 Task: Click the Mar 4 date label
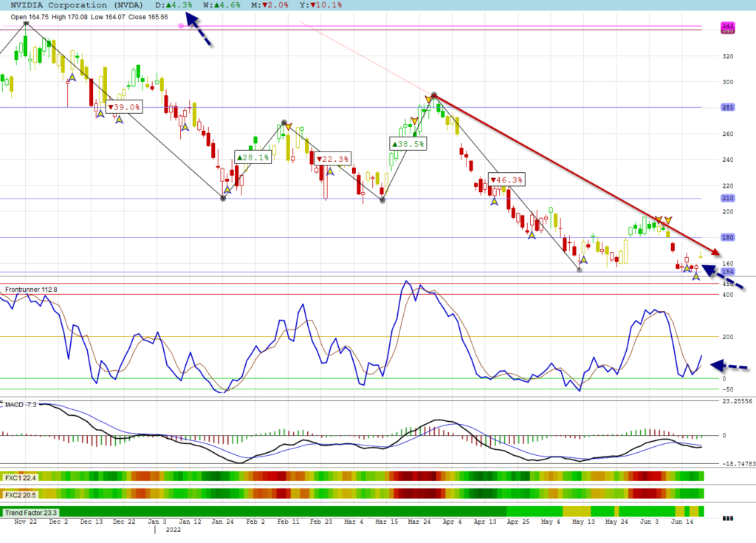[x=354, y=522]
